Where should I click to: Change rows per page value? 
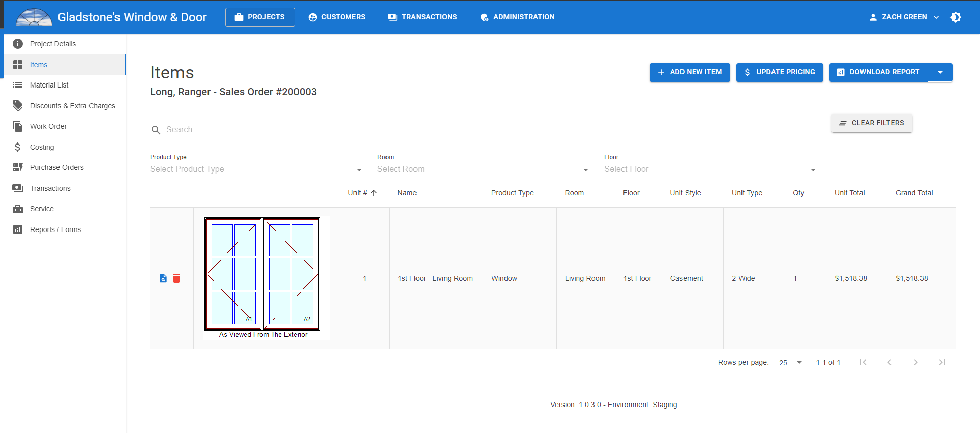coord(790,363)
